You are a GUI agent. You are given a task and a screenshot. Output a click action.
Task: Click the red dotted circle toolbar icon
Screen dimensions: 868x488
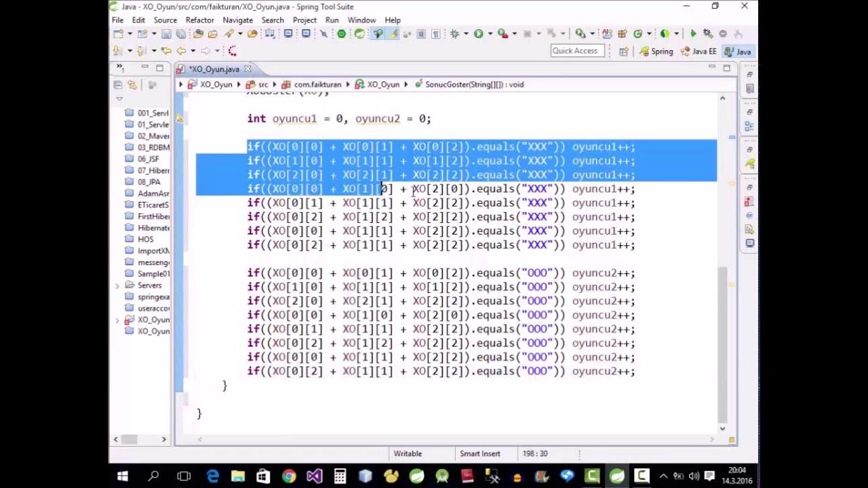coord(233,51)
